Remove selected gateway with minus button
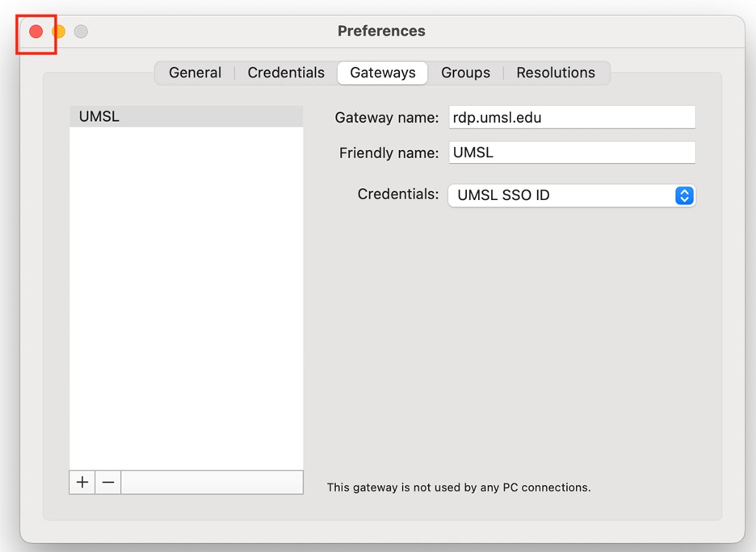This screenshot has height=552, width=756. pyautogui.click(x=108, y=482)
